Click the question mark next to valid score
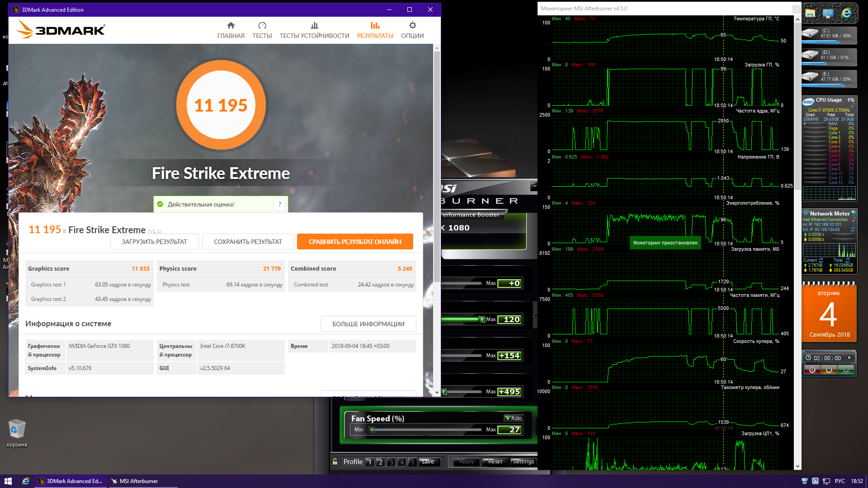The height and width of the screenshot is (488, 868). [280, 204]
